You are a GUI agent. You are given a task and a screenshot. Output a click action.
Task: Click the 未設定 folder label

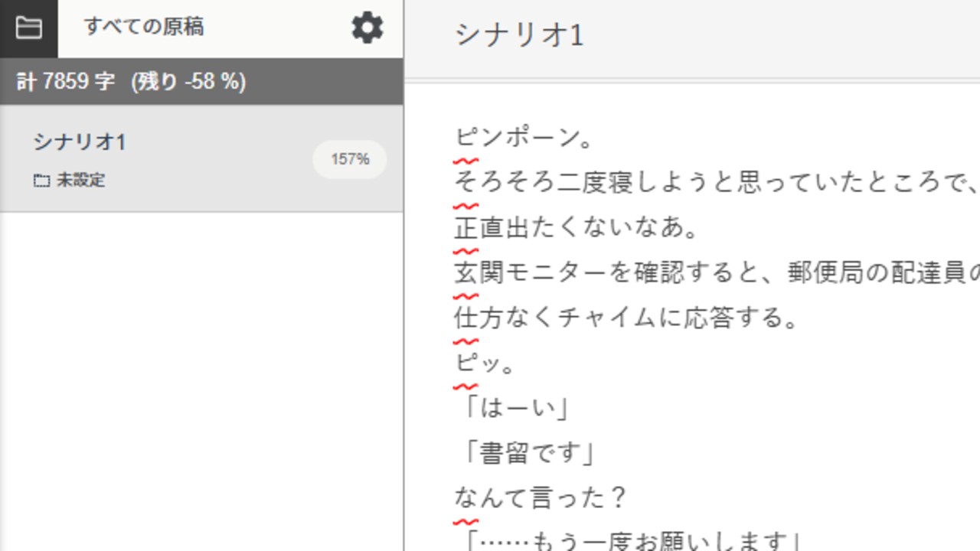click(x=80, y=181)
